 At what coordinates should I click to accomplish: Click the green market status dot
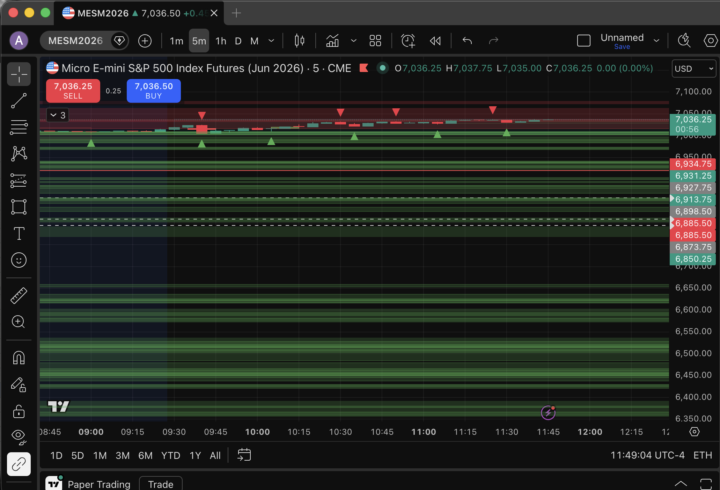pyautogui.click(x=382, y=68)
